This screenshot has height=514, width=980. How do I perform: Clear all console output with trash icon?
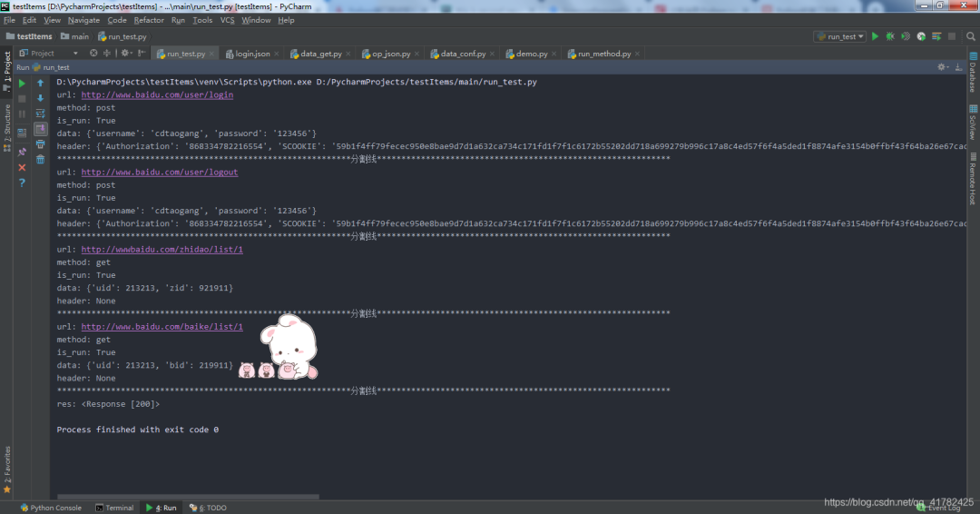point(41,160)
